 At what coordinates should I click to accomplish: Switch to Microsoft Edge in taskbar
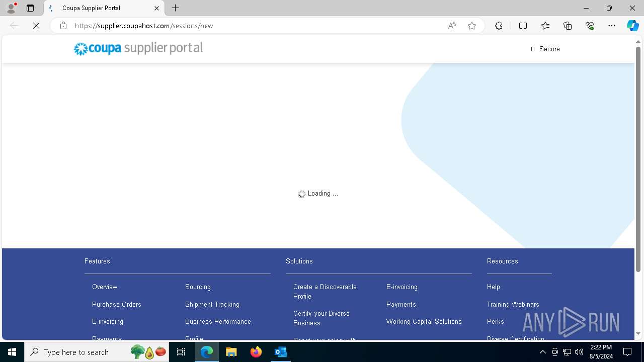[207, 352]
